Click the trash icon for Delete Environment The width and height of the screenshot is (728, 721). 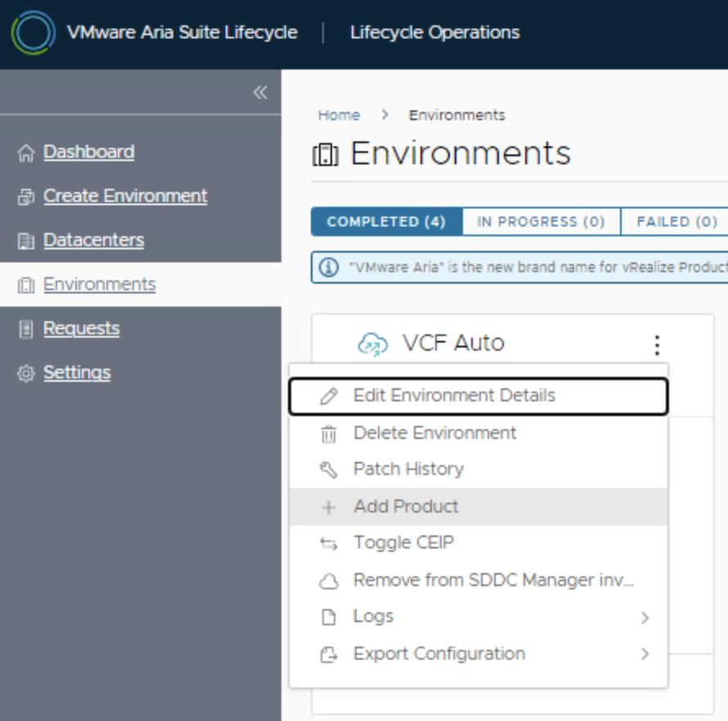[x=329, y=434]
